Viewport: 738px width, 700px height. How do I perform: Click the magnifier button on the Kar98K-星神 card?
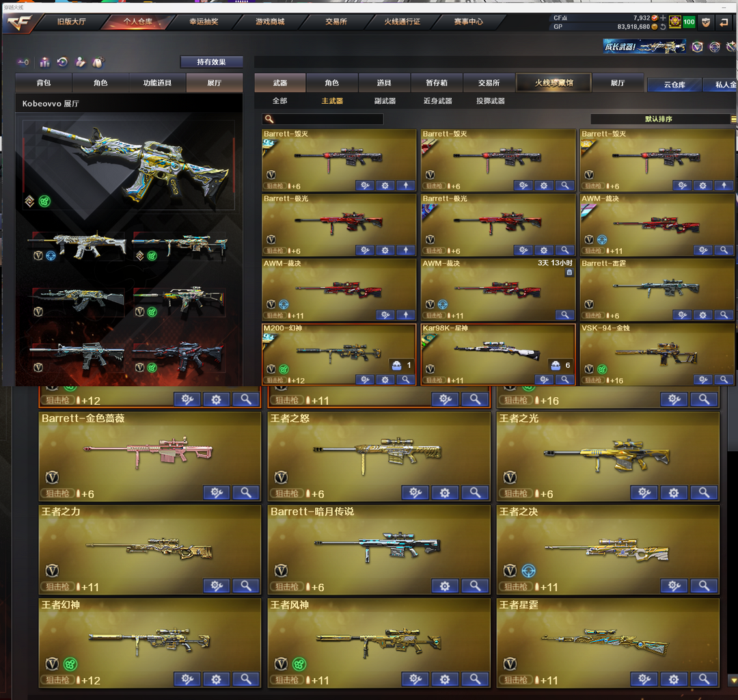click(564, 379)
